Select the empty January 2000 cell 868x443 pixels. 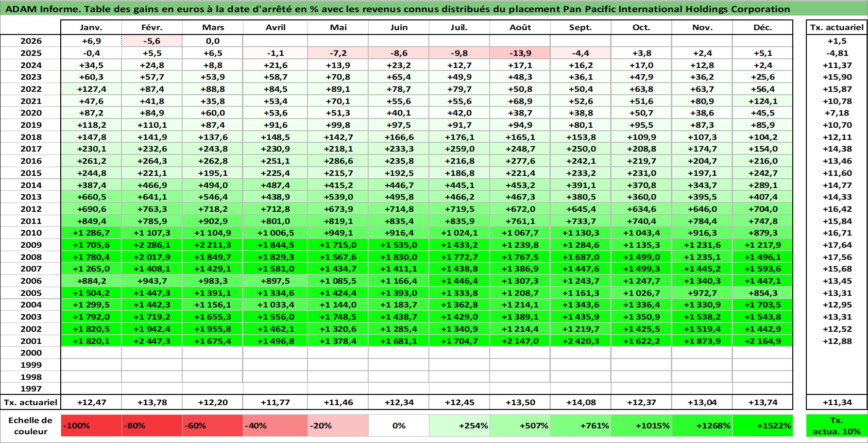[91, 353]
